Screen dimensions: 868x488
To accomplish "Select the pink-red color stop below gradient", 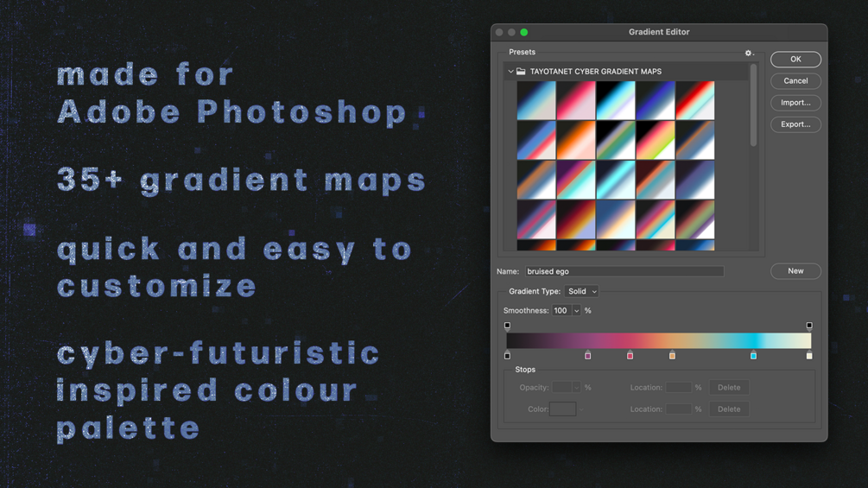I will (x=630, y=355).
